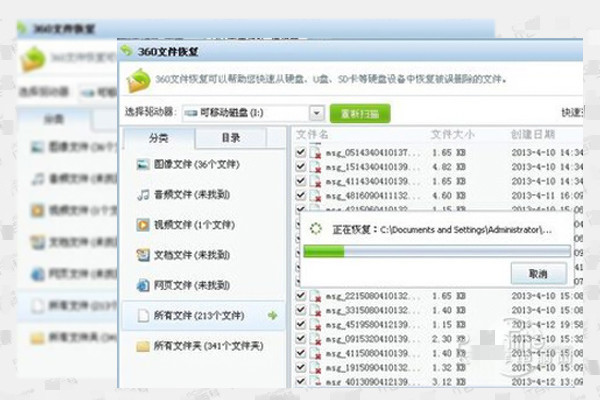The image size is (600, 400).
Task: Uncheck the msg_0915320410139 file checkbox
Action: (x=300, y=339)
